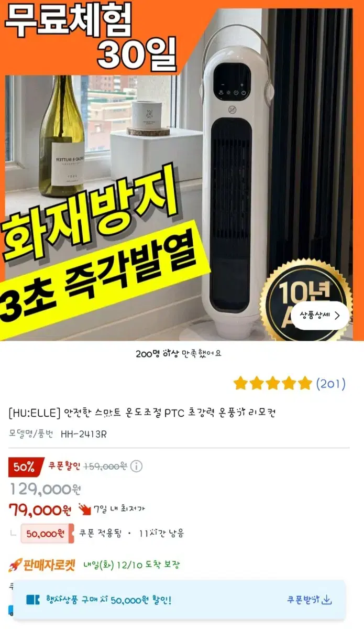Screen dimensions: 364x629
Task: Click the blue coupon ticket icon
Action: pyautogui.click(x=33, y=600)
